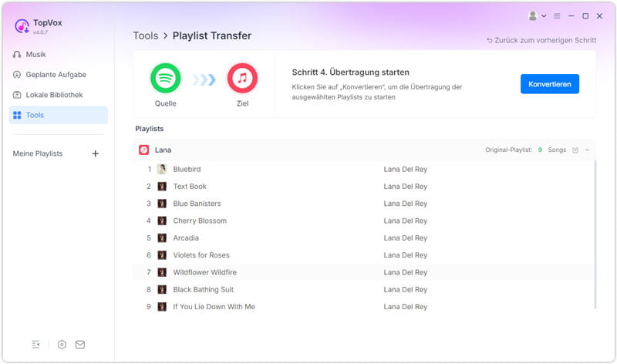
Task: Open the Musik section
Action: 59,54
